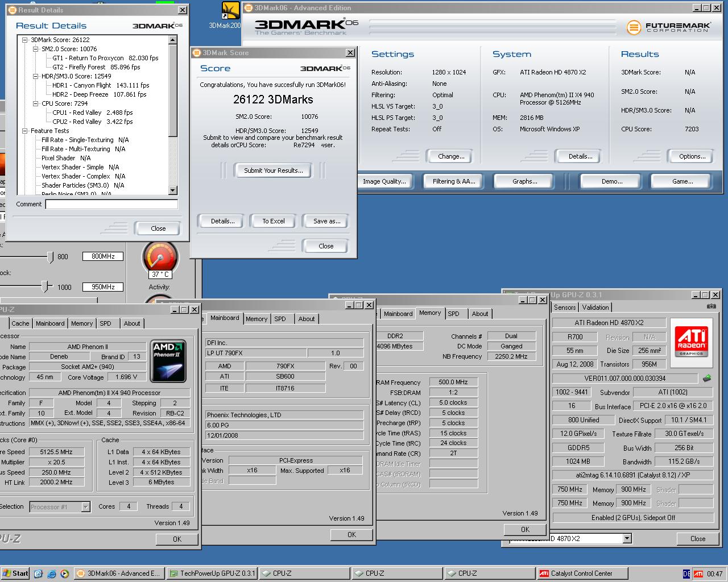
Task: Collapse the SM2.0 Score: 10076 node
Action: (36, 49)
